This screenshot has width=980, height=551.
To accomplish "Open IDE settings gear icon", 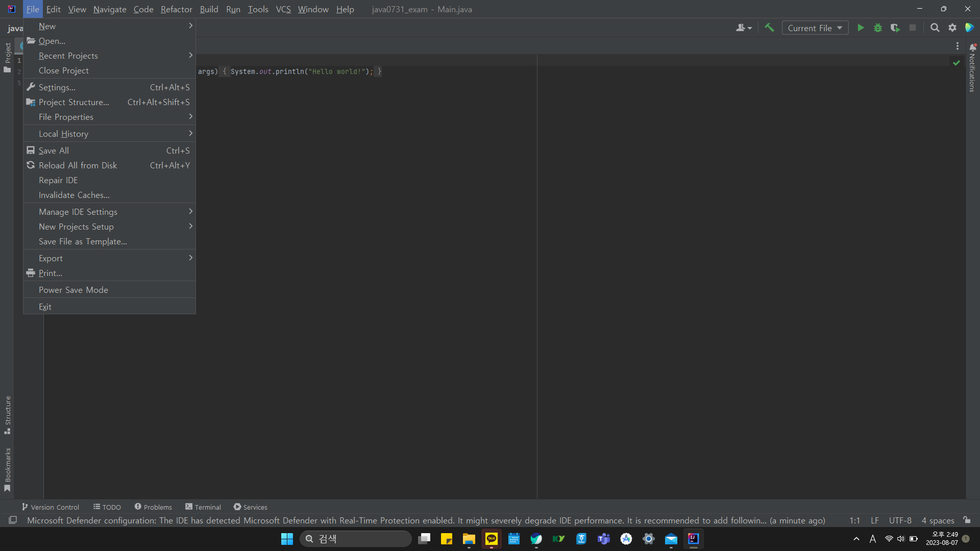I will point(952,28).
